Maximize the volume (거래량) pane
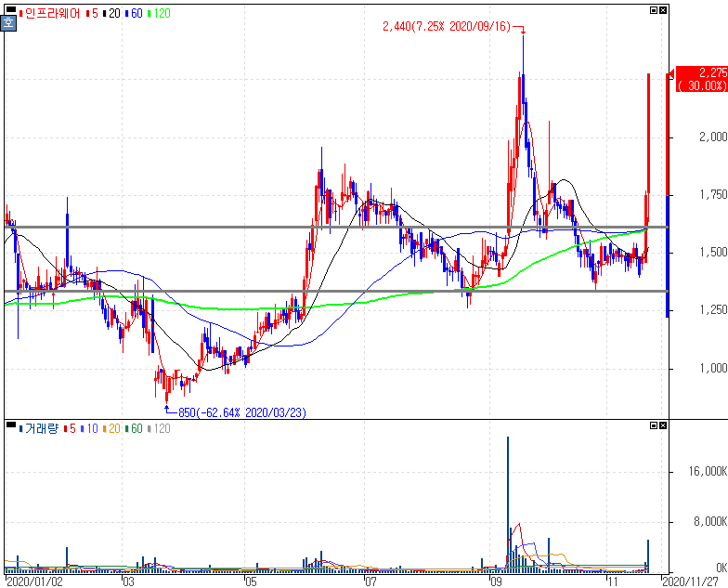Viewport: 728px width, 588px height. click(x=654, y=425)
